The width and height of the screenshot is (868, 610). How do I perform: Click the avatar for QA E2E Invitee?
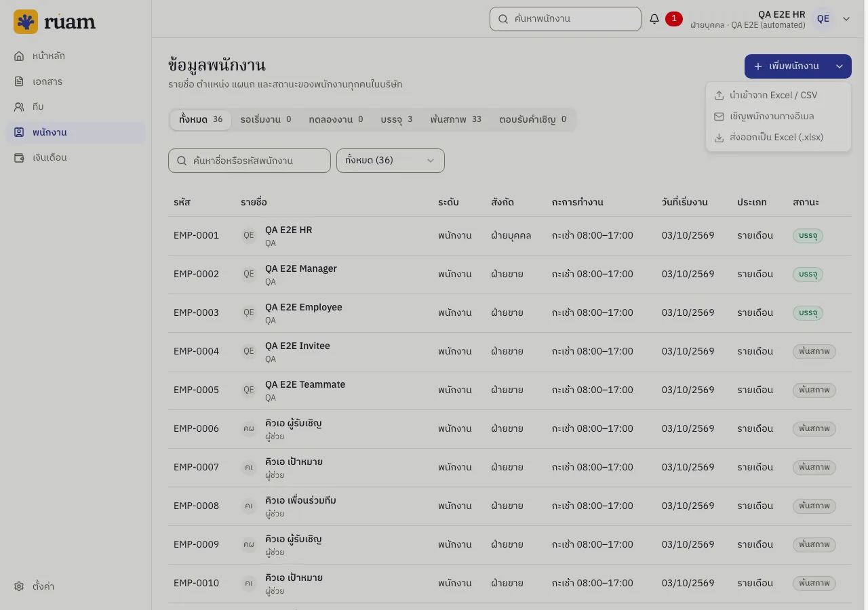coord(249,351)
